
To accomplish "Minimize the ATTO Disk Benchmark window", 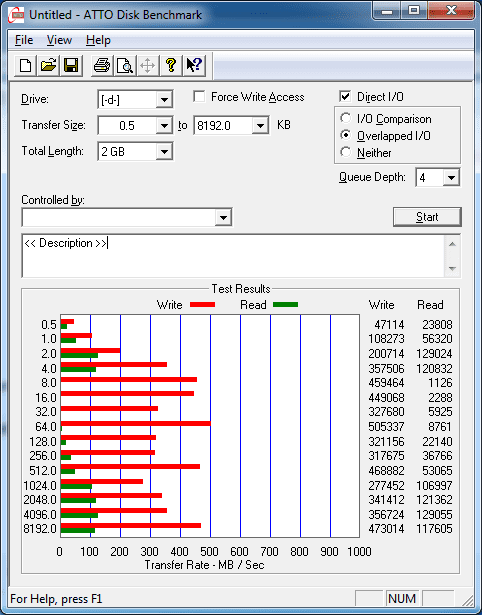I will tap(387, 11).
